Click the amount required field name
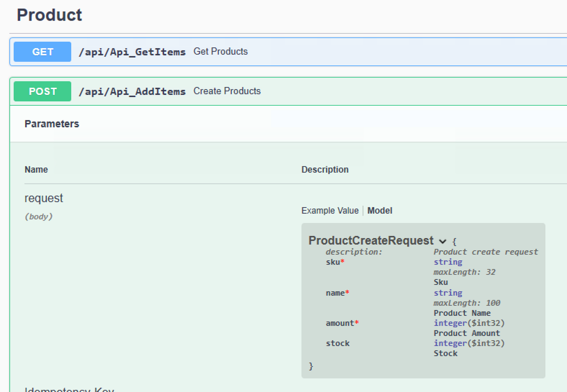The height and width of the screenshot is (392, 567). (342, 323)
